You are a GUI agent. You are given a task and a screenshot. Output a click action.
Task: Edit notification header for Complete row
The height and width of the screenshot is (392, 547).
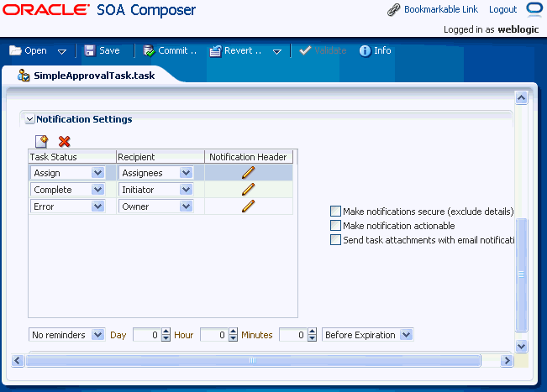point(248,189)
